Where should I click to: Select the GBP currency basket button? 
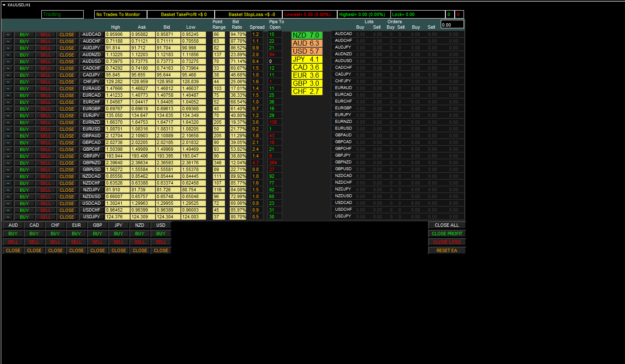click(98, 225)
